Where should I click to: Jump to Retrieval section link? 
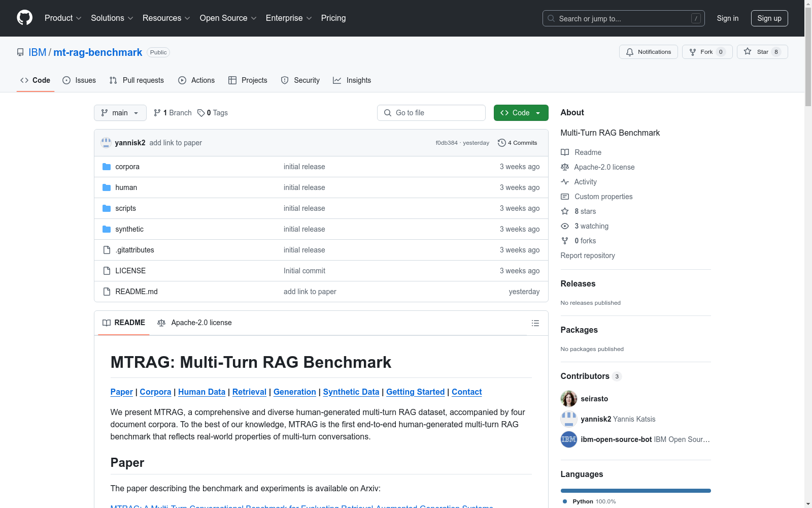tap(249, 392)
